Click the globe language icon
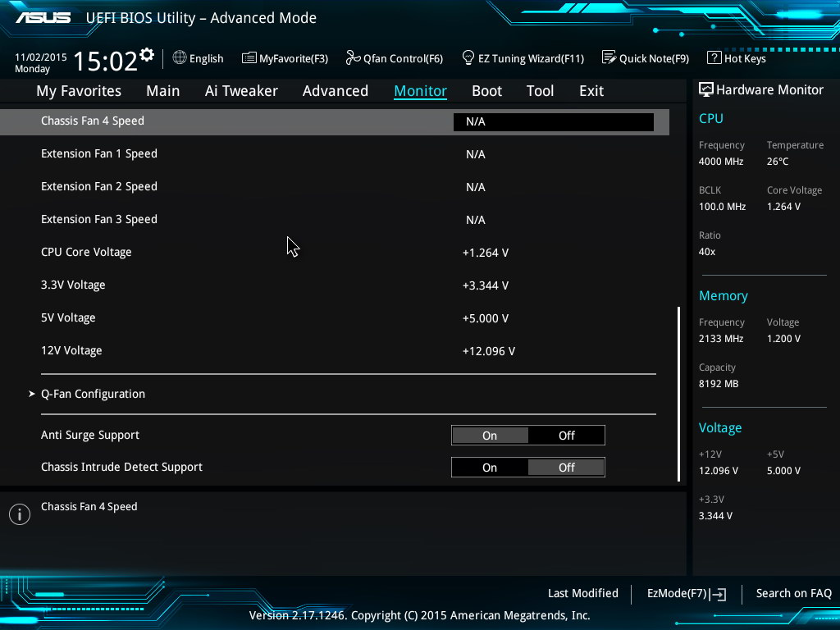This screenshot has width=840, height=630. click(x=180, y=58)
